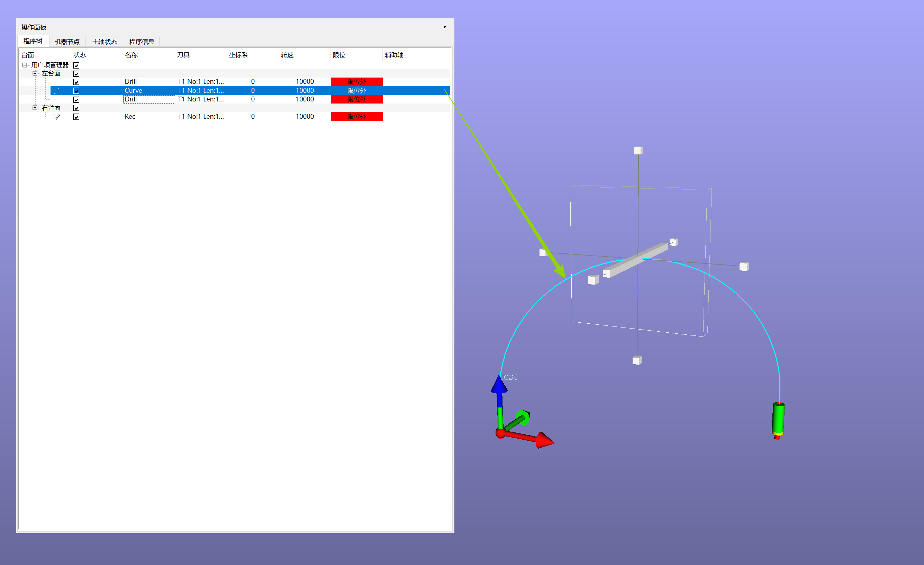Switch to the 机器节点 tab
Screen dimensions: 924x565
click(x=67, y=42)
